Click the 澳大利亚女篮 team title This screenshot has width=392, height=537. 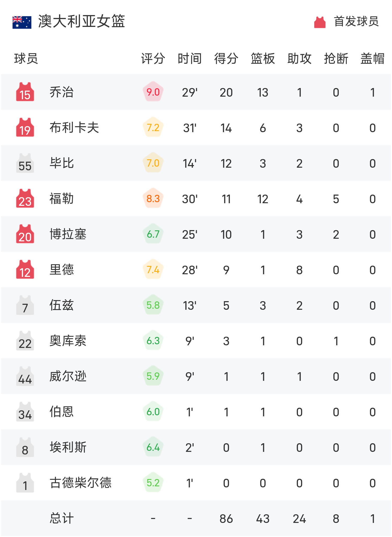coord(82,21)
